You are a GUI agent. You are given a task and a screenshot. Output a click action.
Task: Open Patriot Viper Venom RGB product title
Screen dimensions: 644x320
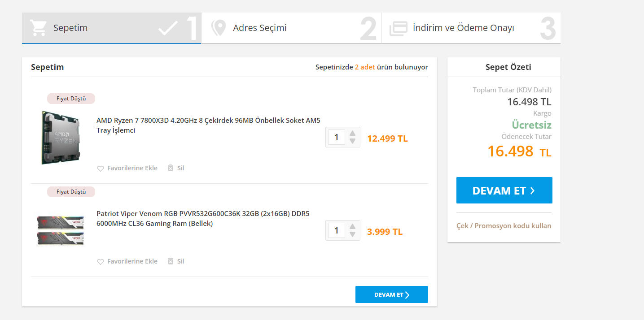[x=203, y=219]
